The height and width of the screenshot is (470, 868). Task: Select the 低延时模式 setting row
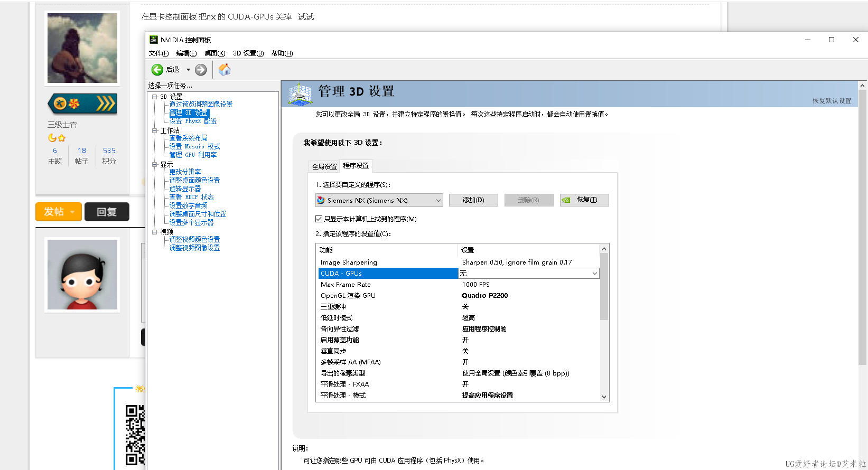459,318
